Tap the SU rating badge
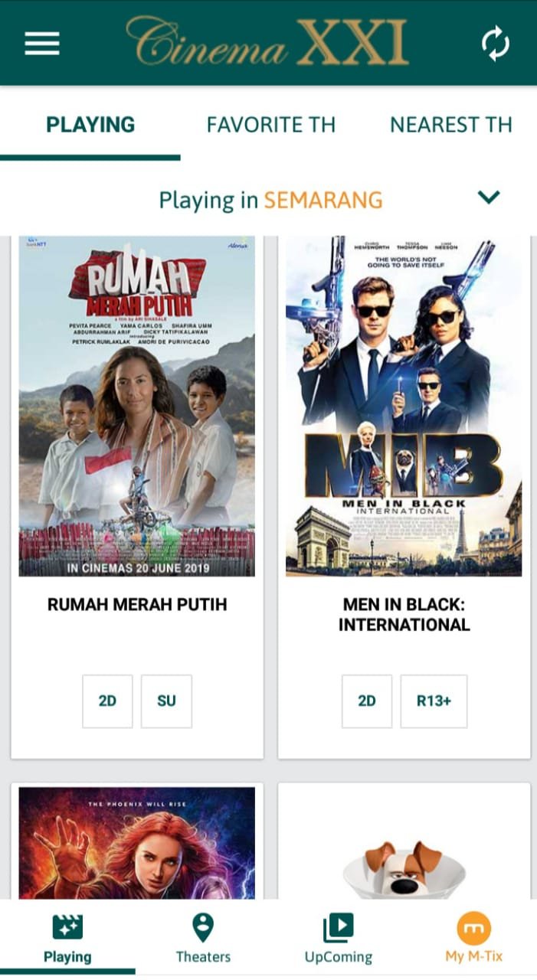The image size is (537, 980). [x=166, y=701]
